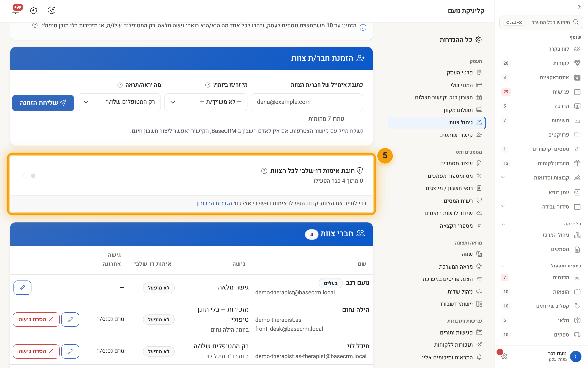This screenshot has height=368, width=588.
Task: Click שליחת הזמנה send invitation button
Action: (x=43, y=103)
